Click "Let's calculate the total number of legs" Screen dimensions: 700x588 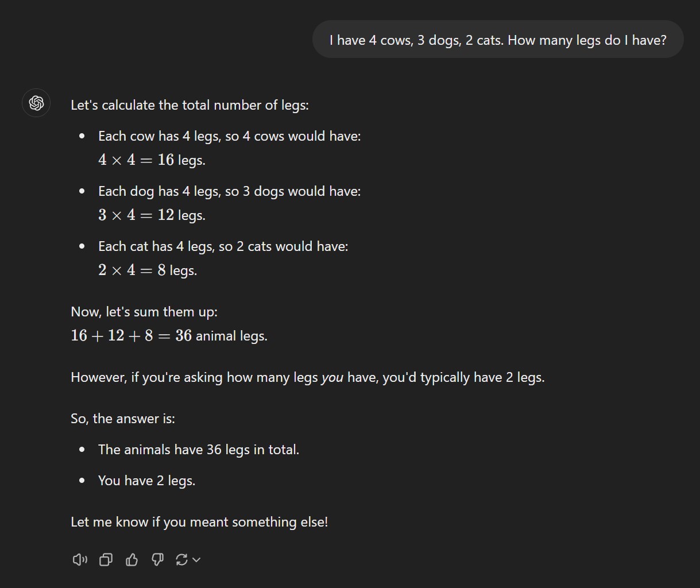(189, 105)
